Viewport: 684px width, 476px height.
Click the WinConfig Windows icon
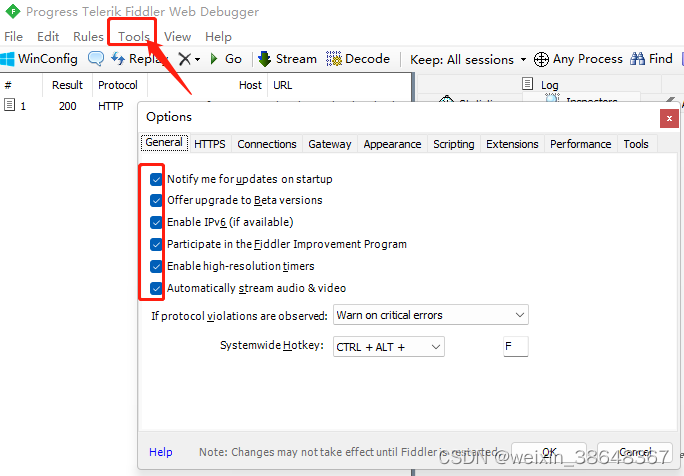(7, 59)
